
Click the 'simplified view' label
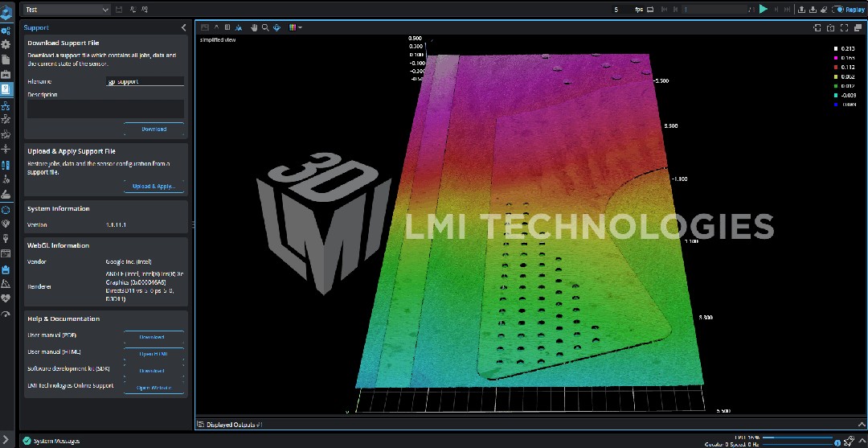coord(218,39)
